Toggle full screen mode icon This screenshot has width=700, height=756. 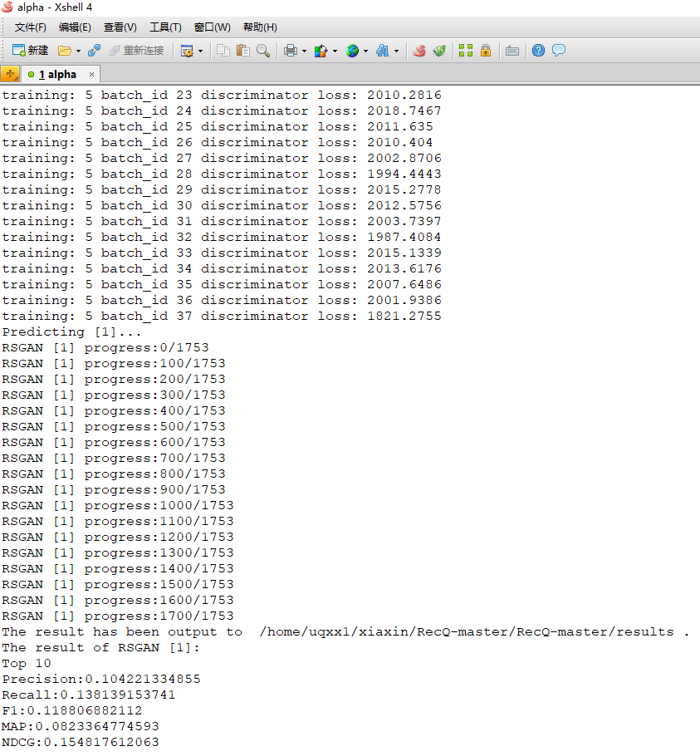pos(466,51)
